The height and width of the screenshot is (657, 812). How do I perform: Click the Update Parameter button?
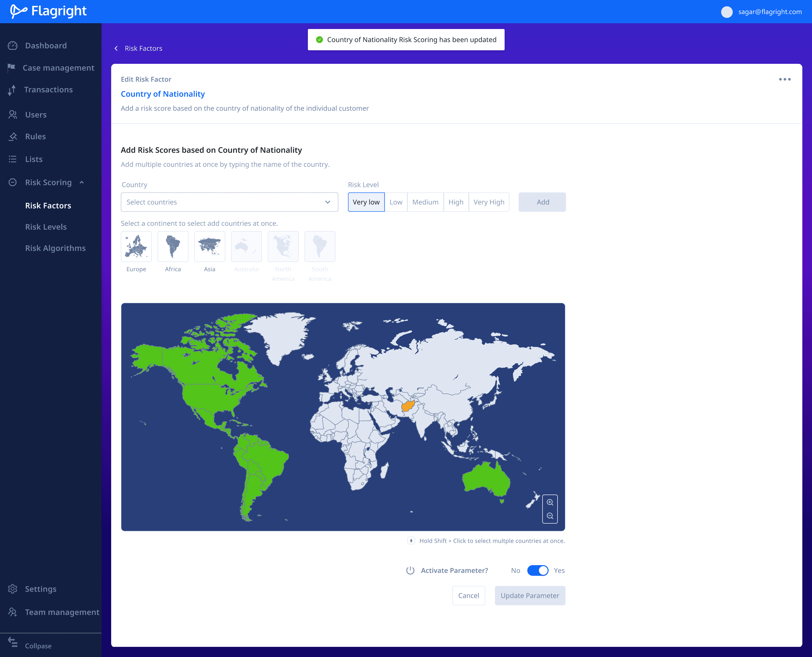tap(530, 595)
